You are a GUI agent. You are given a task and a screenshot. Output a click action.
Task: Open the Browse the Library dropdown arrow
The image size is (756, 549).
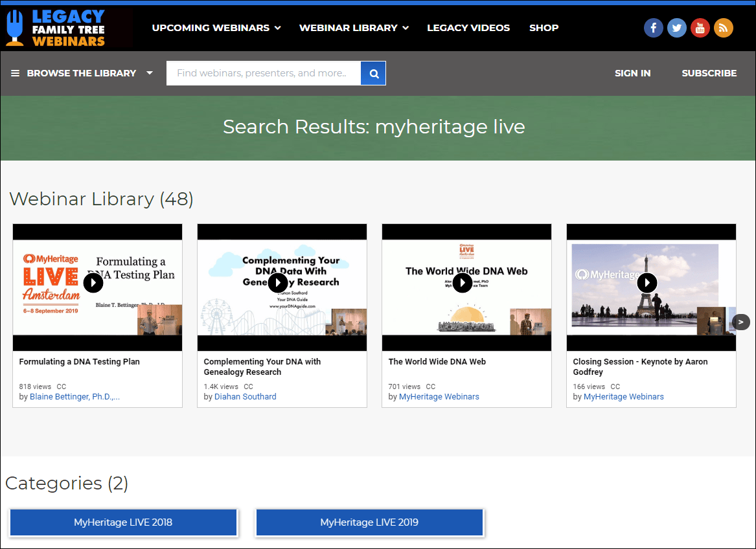pos(150,73)
